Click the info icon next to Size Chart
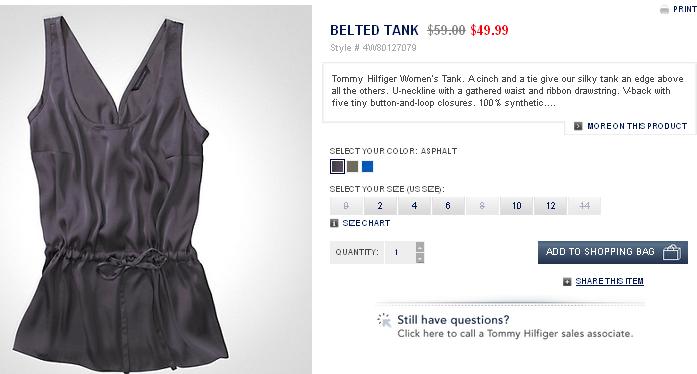Viewport: 697px width, 374px height. (x=334, y=223)
